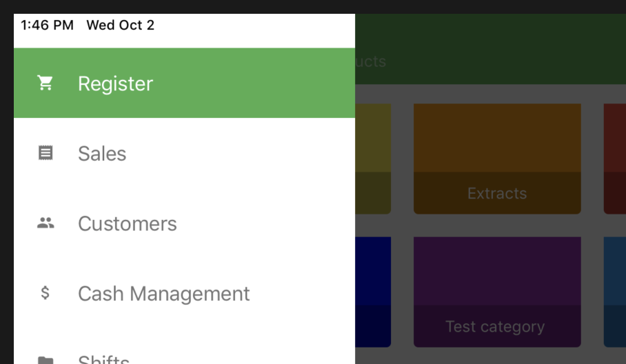The height and width of the screenshot is (364, 626).
Task: Tap the Extracts label text on the tile
Action: pos(497,194)
